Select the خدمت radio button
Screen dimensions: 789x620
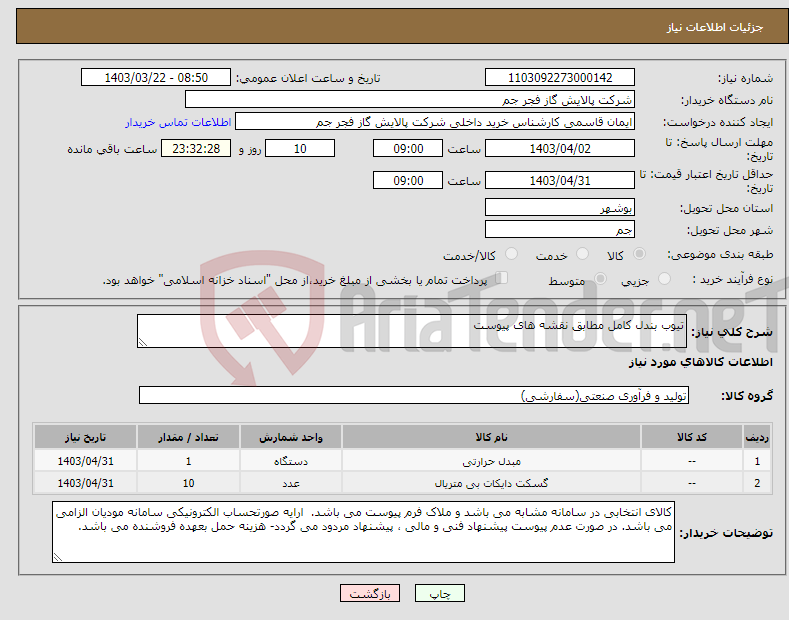click(582, 254)
